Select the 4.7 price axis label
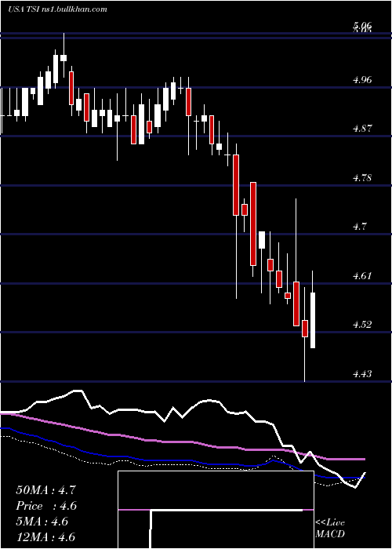The width and height of the screenshot is (392, 549). [360, 227]
